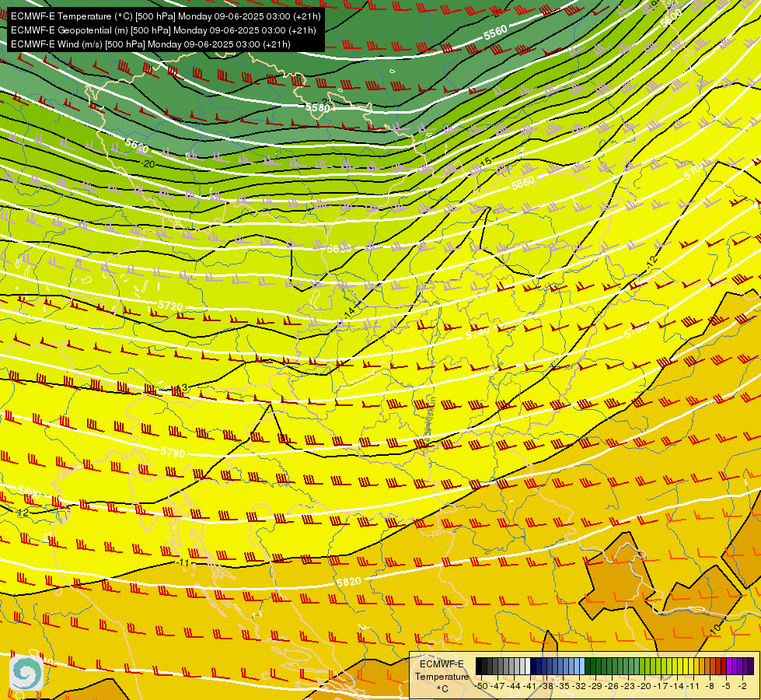
Task: Select the ECMWF-E Wind 500 hPa title line
Action: tap(151, 44)
